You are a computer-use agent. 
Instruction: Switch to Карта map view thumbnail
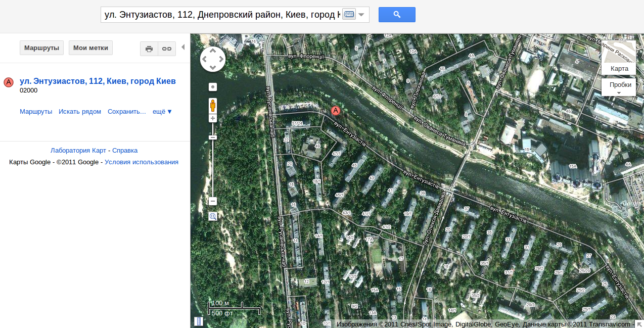tap(619, 57)
